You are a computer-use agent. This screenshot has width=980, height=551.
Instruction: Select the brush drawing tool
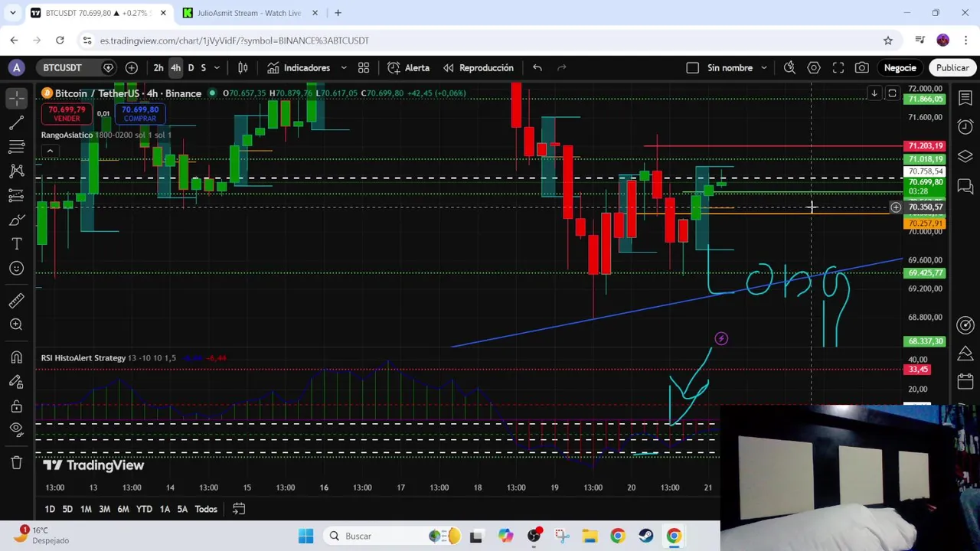16,220
